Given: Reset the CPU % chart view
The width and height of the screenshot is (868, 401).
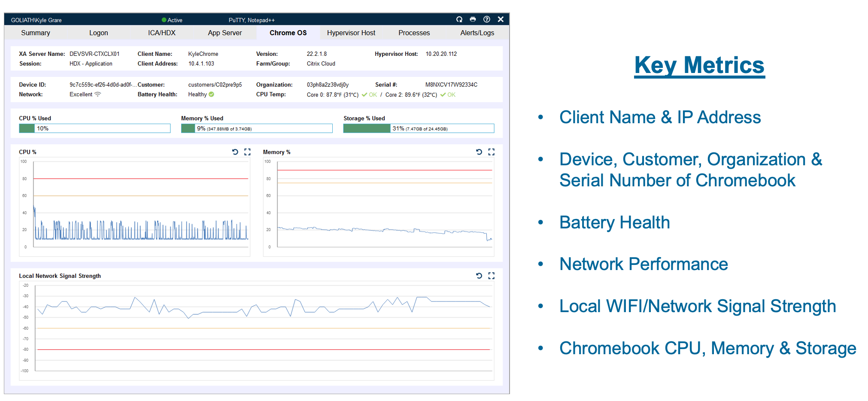Looking at the screenshot, I should pos(235,152).
